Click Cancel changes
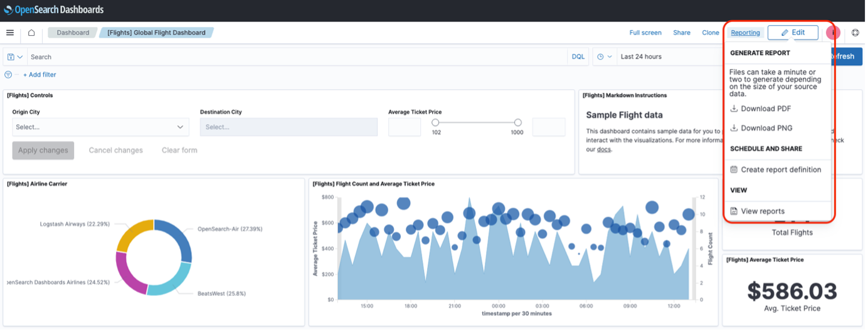Screen dimensions: 868x331 tap(116, 150)
